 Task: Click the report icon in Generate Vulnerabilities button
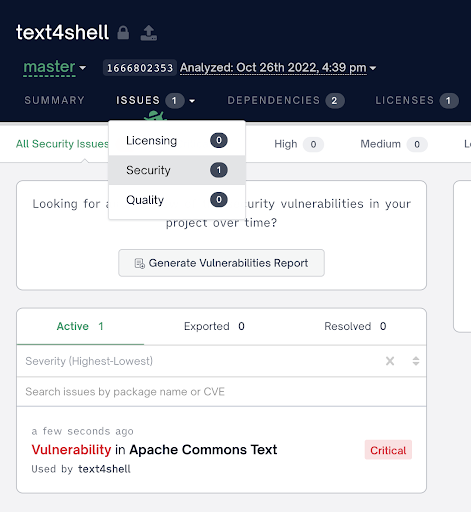[x=139, y=263]
